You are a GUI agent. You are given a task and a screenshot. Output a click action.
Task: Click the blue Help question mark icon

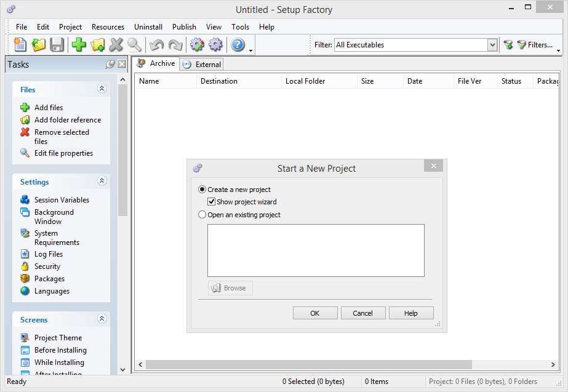(x=238, y=44)
